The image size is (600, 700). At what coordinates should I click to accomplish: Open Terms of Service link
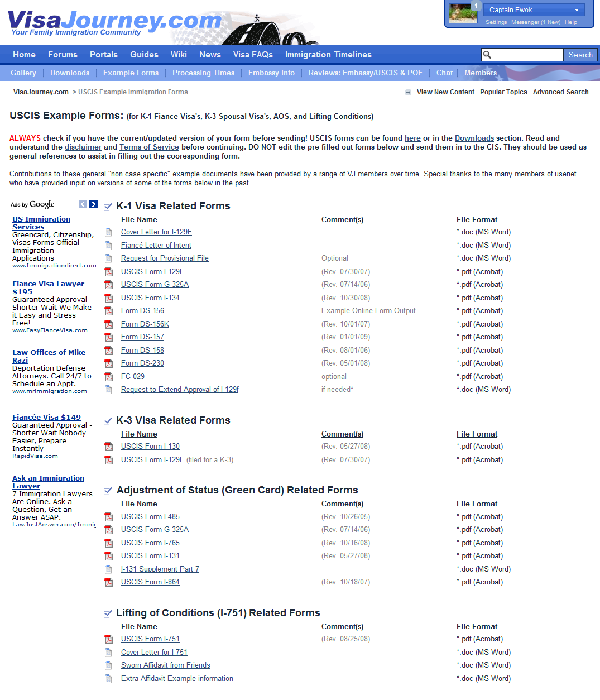click(149, 147)
